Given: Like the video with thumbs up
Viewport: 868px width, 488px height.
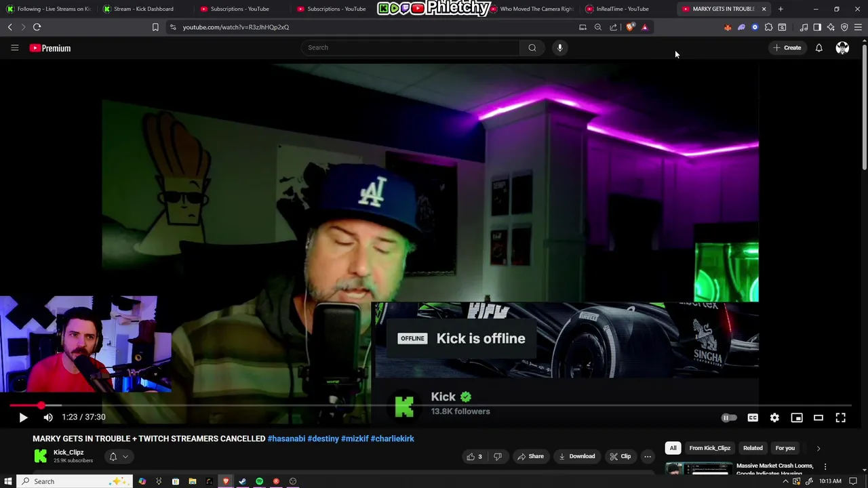Looking at the screenshot, I should tap(474, 457).
